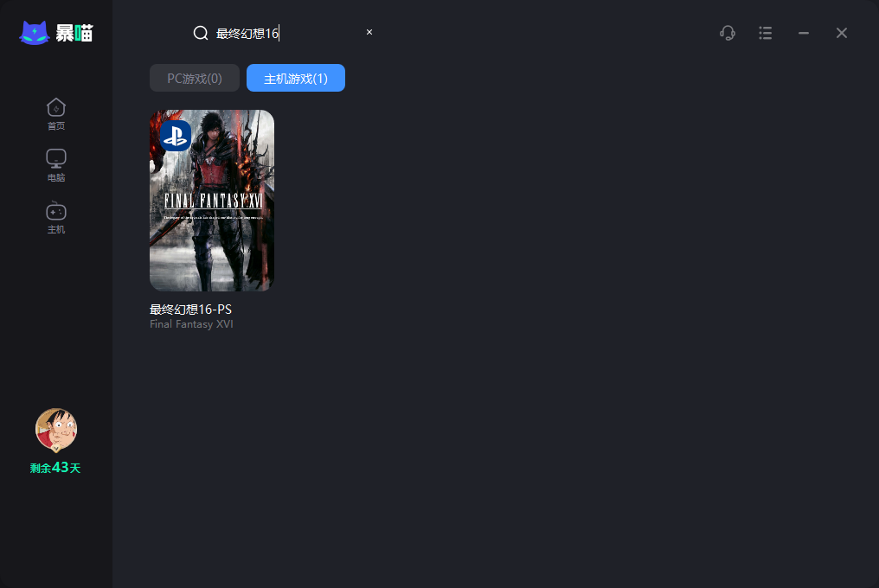The image size is (879, 588).
Task: Click the Final Fantasy XVI subtitle
Action: (191, 324)
